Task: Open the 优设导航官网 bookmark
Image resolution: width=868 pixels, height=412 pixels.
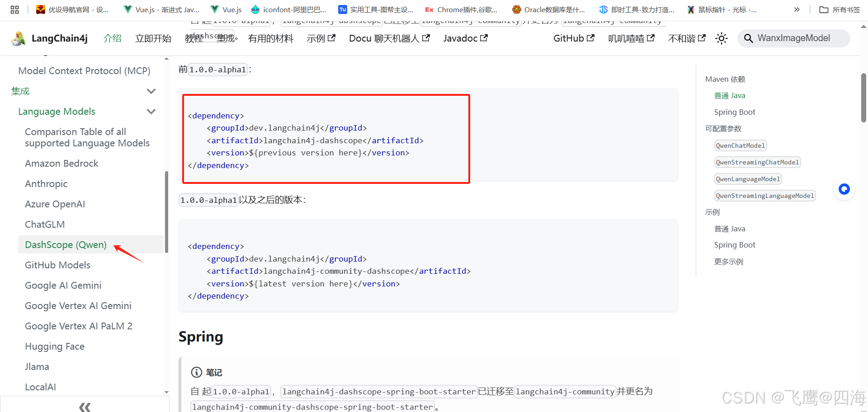Action: [72, 9]
